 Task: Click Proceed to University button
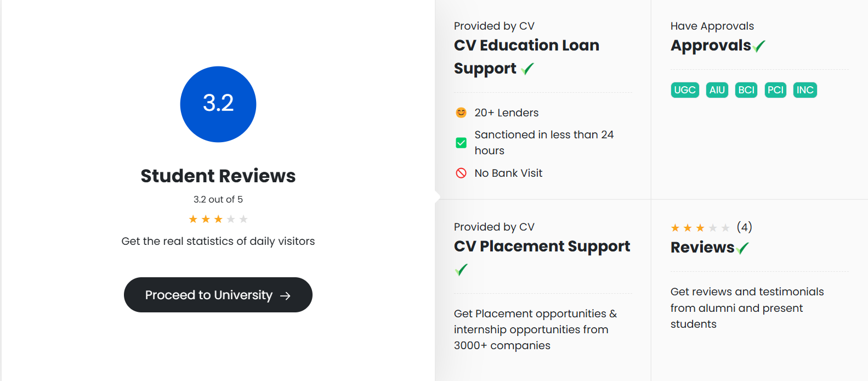[x=218, y=295]
